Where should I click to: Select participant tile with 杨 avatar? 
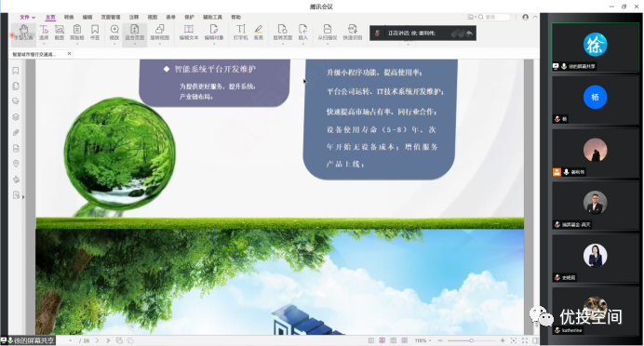(595, 100)
